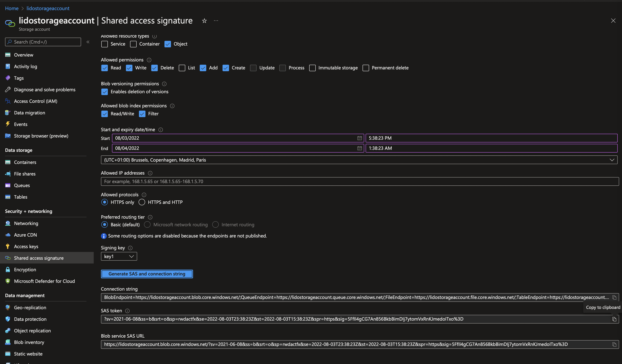Viewport: 622px width, 364px height.
Task: Open Containers under Data storage
Action: point(25,162)
